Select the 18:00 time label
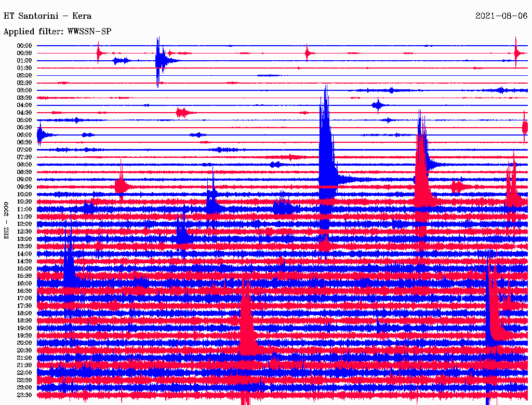 click(24, 314)
